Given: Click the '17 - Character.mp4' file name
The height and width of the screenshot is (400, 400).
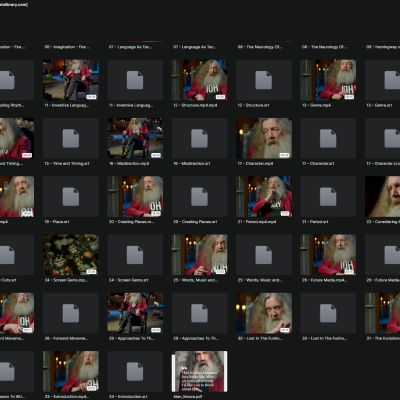Looking at the screenshot, I should (255, 163).
